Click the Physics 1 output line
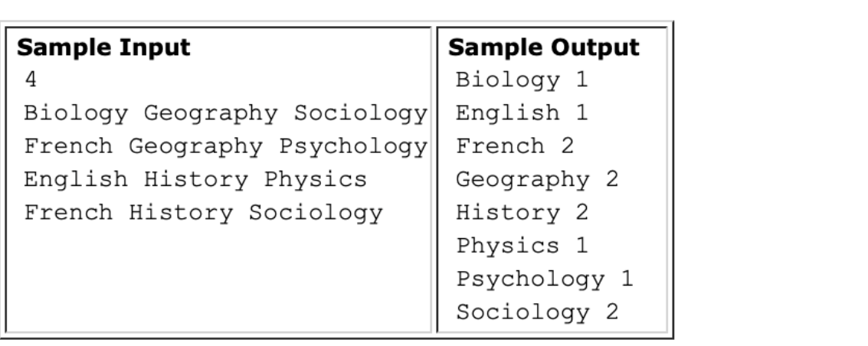 tap(522, 246)
